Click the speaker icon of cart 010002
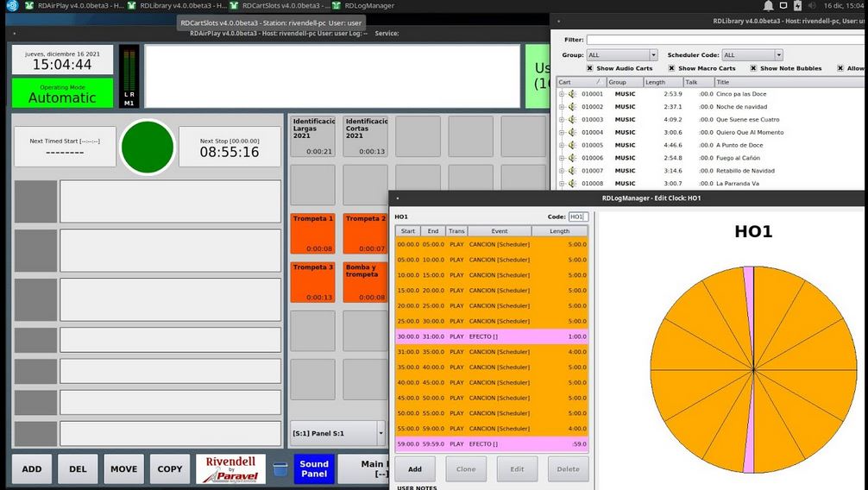 click(572, 107)
